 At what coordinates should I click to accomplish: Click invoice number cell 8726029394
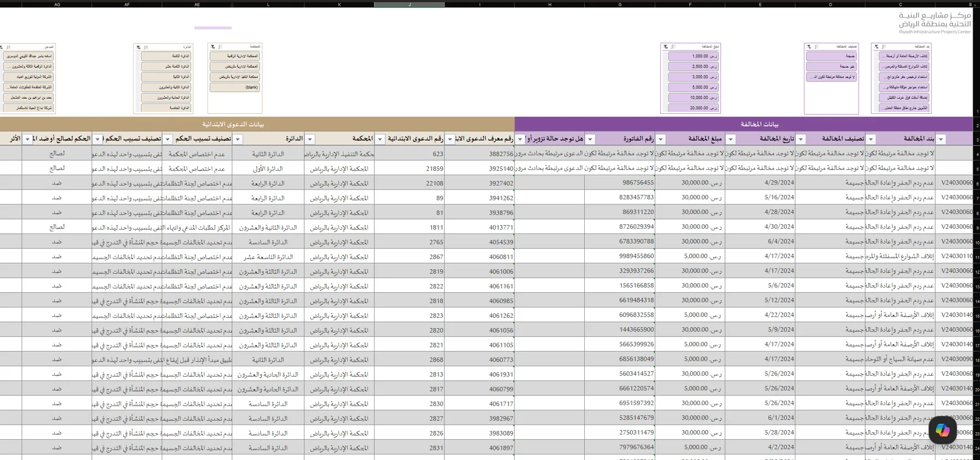pyautogui.click(x=620, y=227)
